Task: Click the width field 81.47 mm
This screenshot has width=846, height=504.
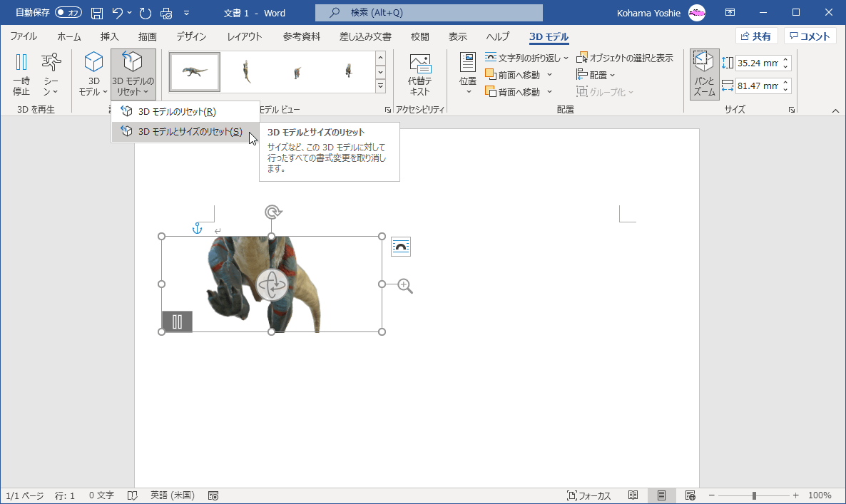Action: click(757, 86)
